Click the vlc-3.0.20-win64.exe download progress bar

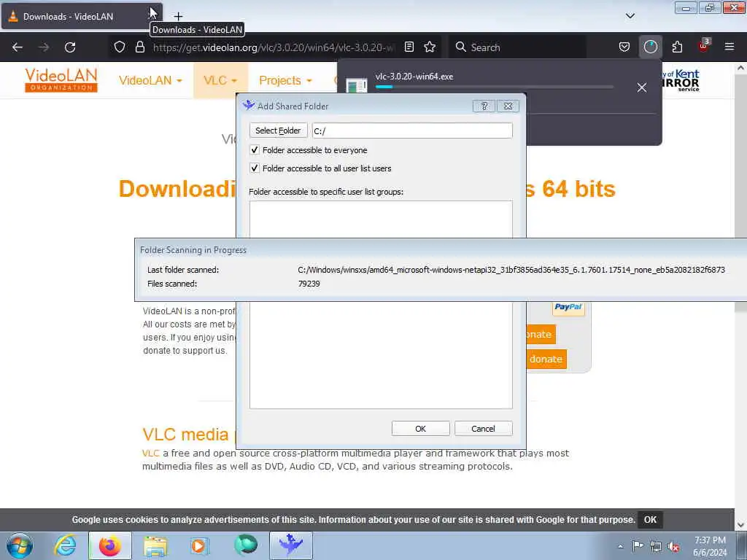[494, 87]
